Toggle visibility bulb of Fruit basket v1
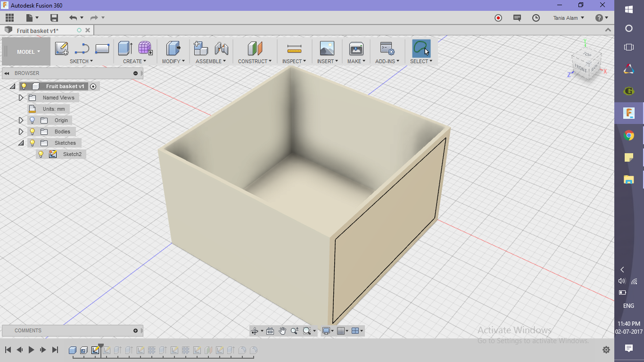 click(x=24, y=86)
